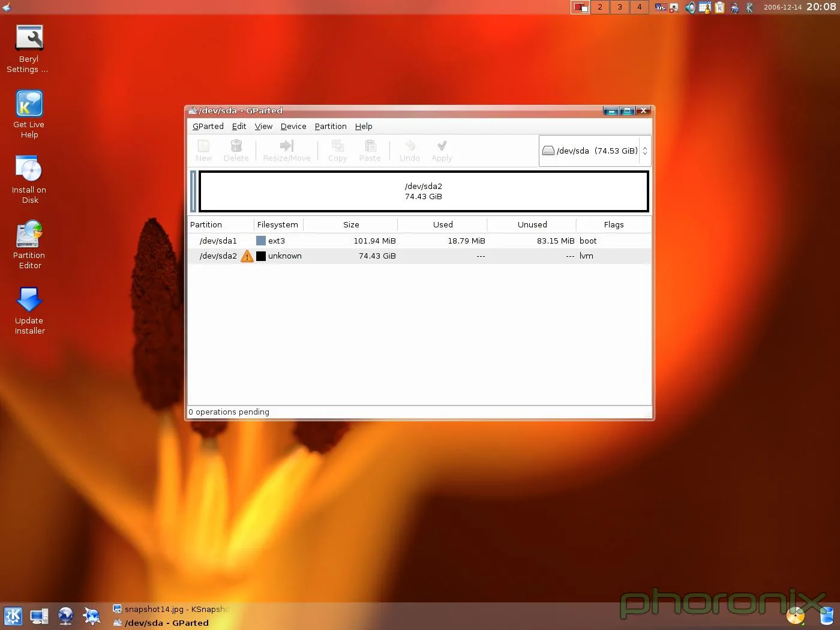Viewport: 840px width, 630px height.
Task: Click the My Computer panel icon
Action: point(39,616)
